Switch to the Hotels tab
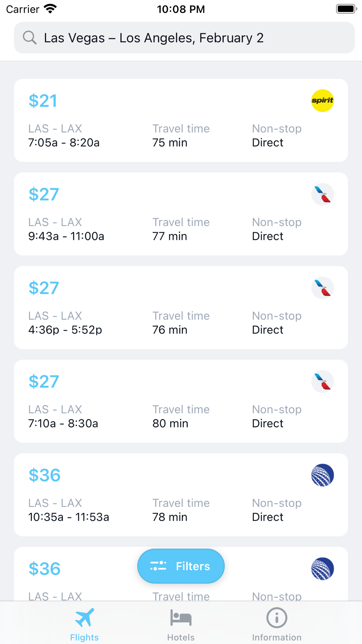362x644 pixels. (x=181, y=624)
